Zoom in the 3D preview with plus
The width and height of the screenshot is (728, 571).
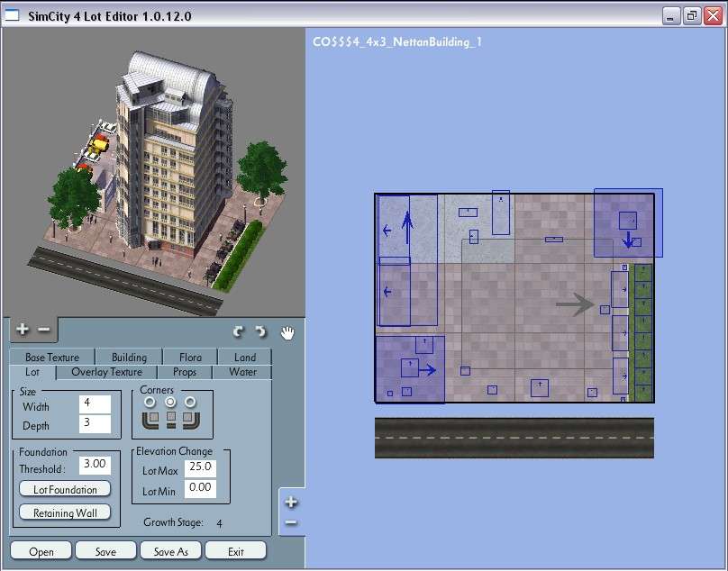pos(23,329)
